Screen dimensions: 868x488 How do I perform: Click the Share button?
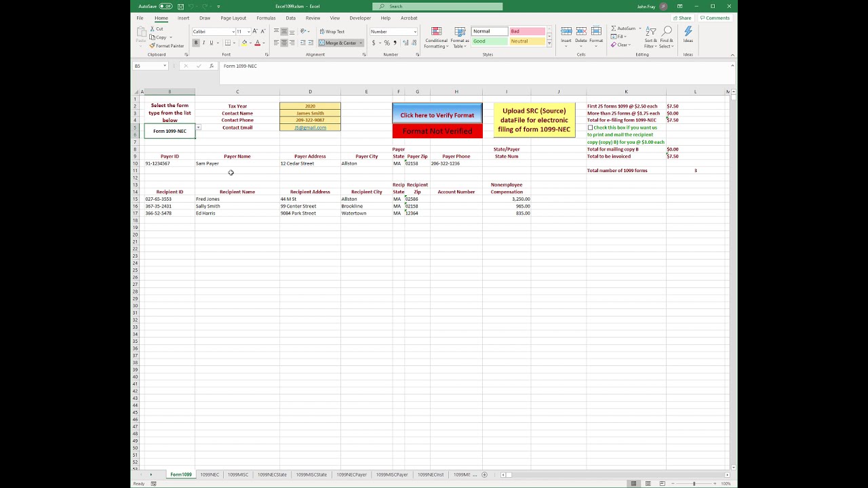point(682,18)
